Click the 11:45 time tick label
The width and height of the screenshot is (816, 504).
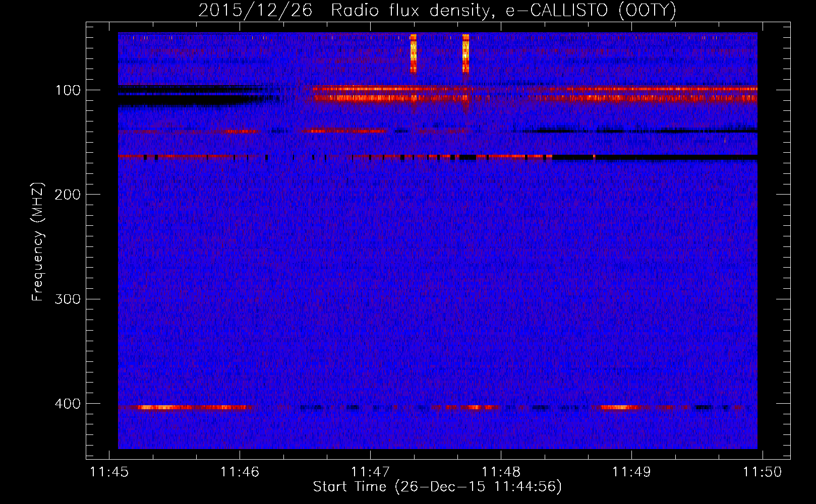click(109, 472)
